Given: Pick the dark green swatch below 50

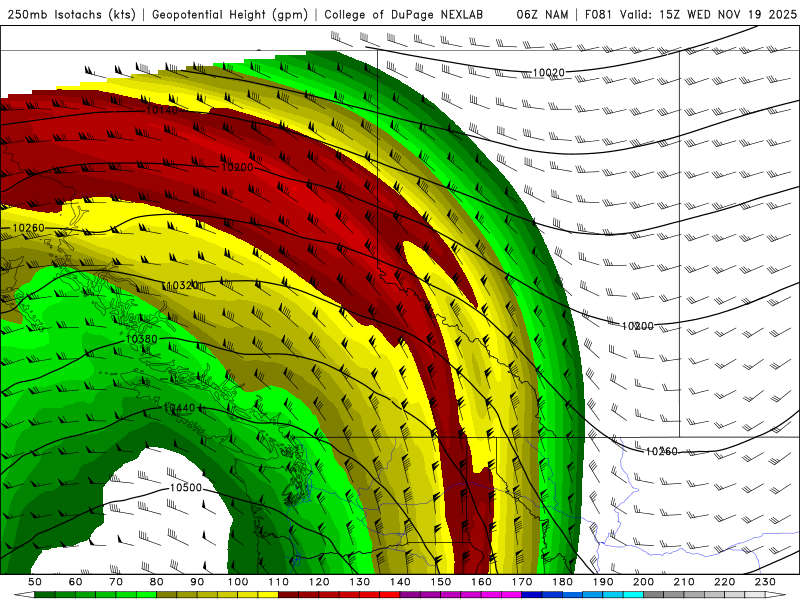Looking at the screenshot, I should (45, 595).
